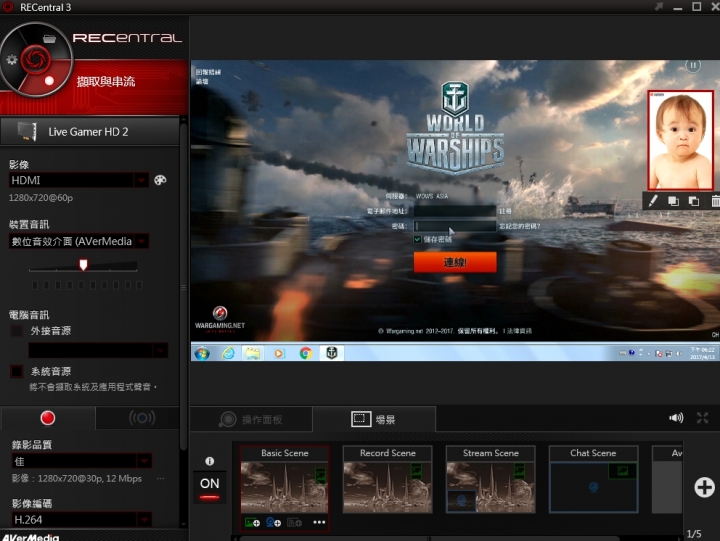The image size is (720, 541).
Task: Click media player icon in preview taskbar
Action: (279, 353)
